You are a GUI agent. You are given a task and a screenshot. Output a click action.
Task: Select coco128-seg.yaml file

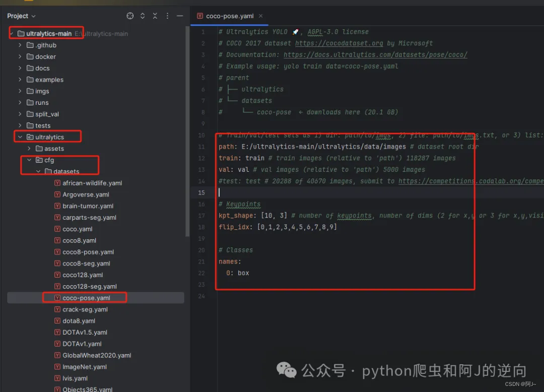pyautogui.click(x=90, y=286)
